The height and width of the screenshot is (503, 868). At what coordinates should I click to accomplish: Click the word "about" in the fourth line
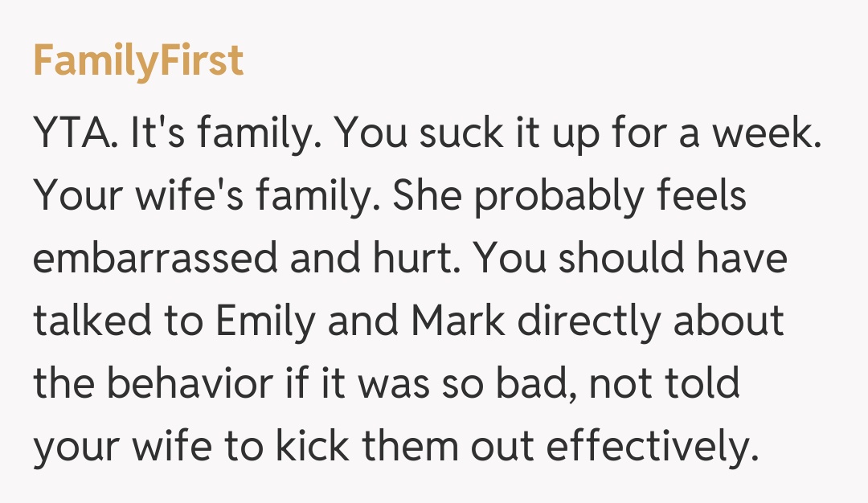point(729,322)
